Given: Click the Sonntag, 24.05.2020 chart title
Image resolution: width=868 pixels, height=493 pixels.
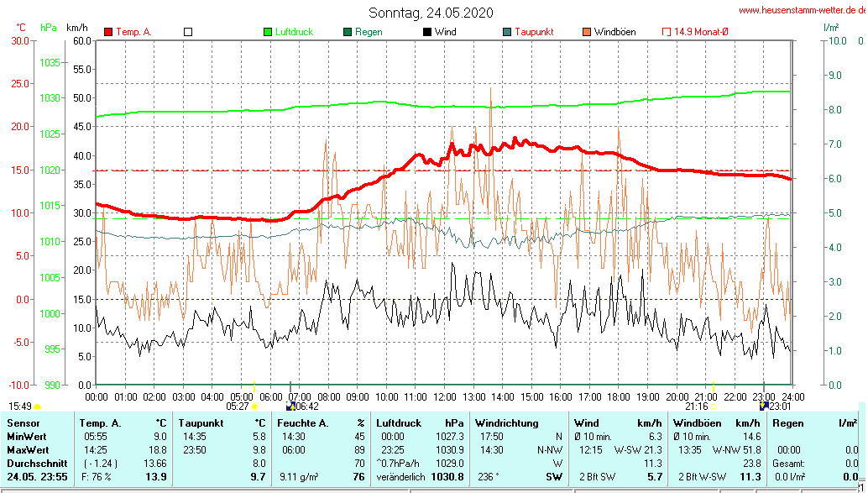Looking at the screenshot, I should [431, 13].
